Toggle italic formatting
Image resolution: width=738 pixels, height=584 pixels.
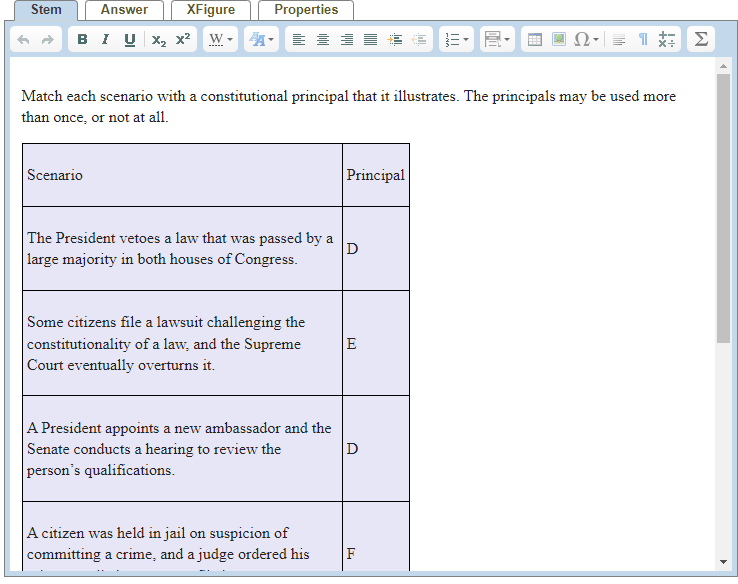point(105,39)
